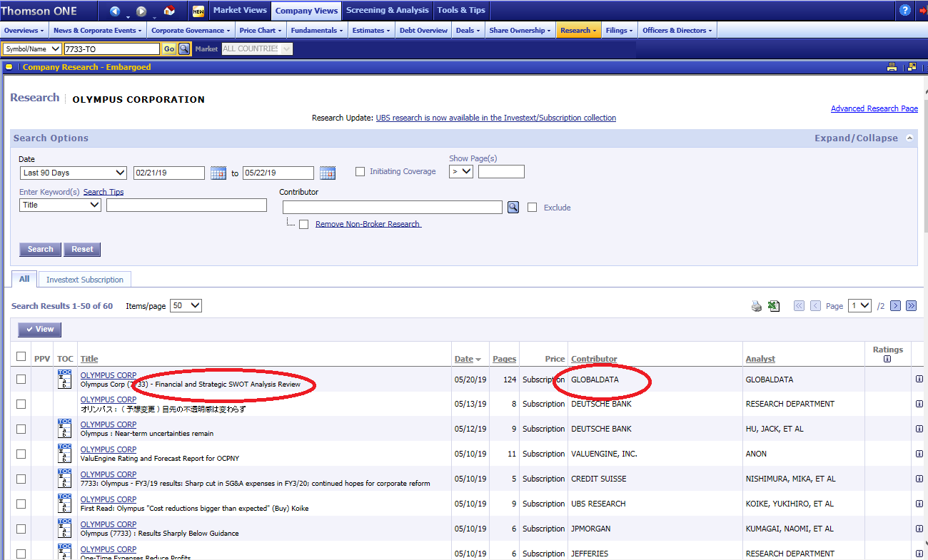Open the start date calendar picker
The width and height of the screenshot is (928, 560).
coord(218,173)
